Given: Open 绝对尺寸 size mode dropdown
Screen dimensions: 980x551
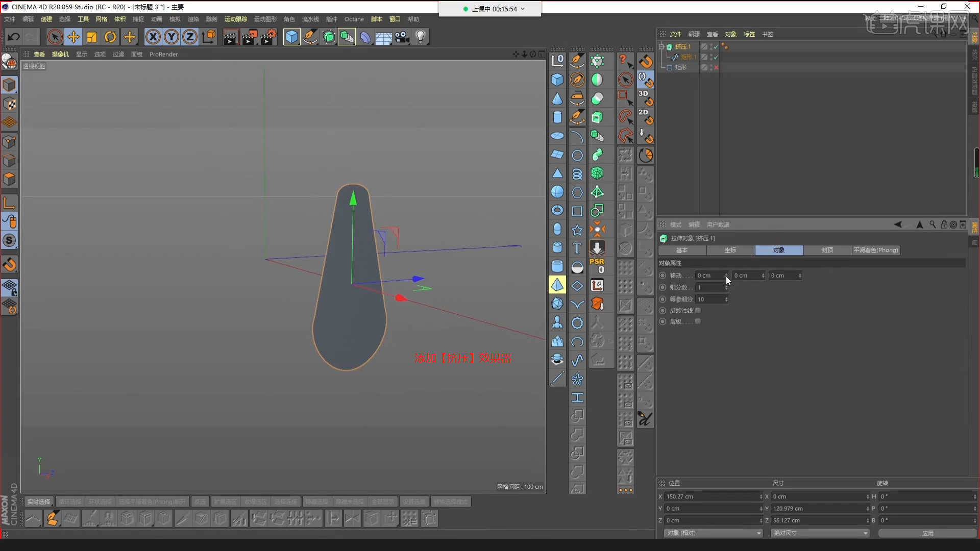Looking at the screenshot, I should (x=820, y=533).
